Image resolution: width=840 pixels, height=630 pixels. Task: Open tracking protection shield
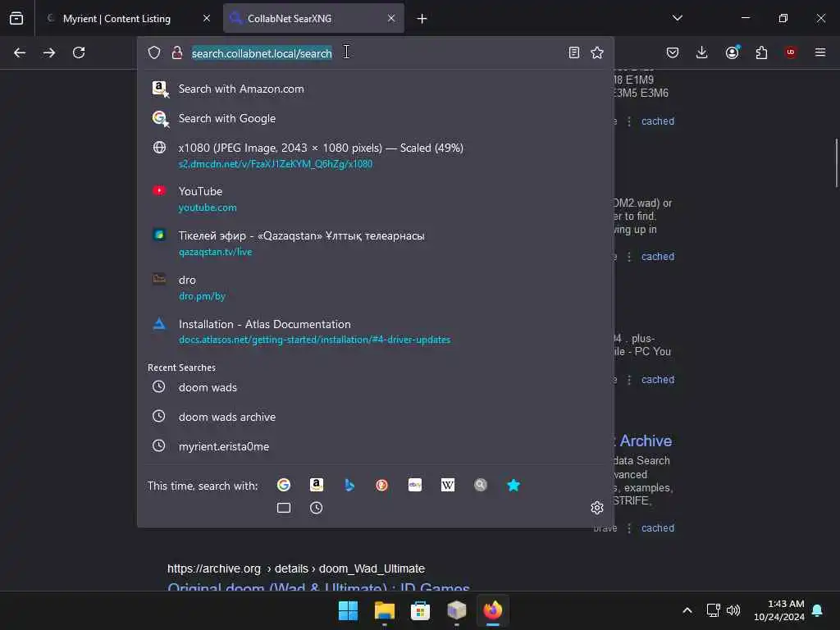[154, 52]
